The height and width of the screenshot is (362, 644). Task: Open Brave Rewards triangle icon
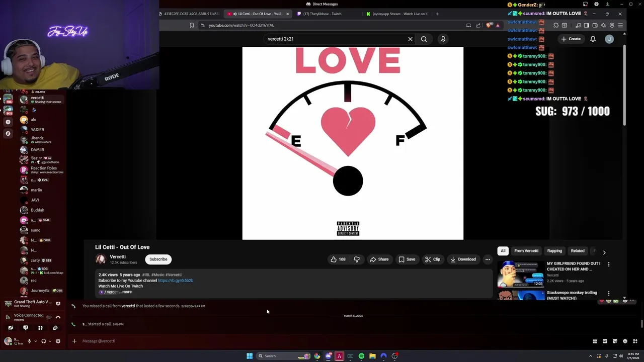498,25
